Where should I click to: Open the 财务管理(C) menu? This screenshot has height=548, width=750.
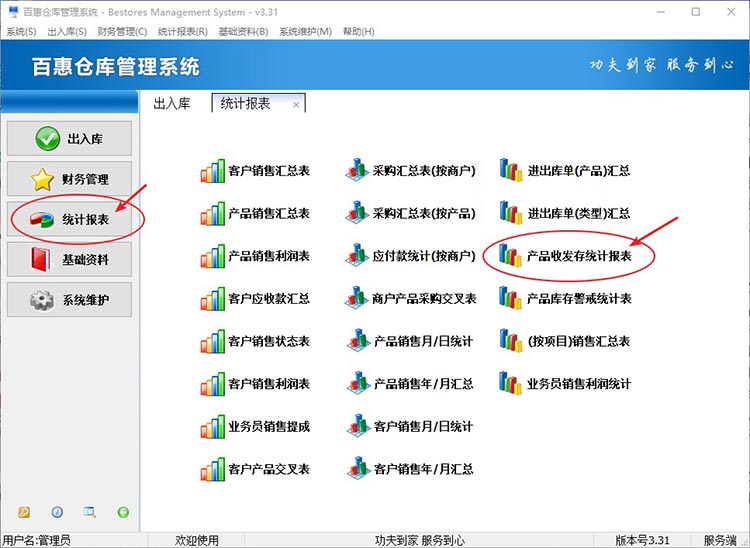pos(122,32)
